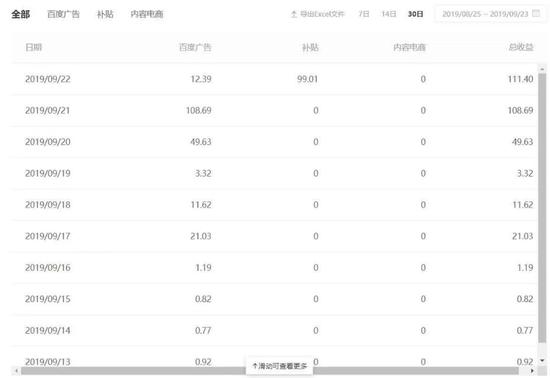Click the vertical scrollbar thumb
Viewport: 550px width, 378px height.
tap(542, 208)
